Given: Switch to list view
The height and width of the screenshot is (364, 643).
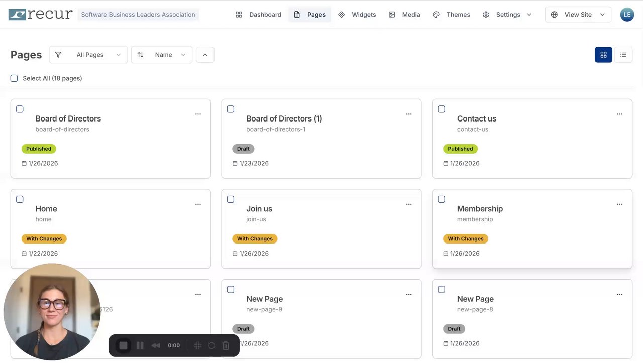Looking at the screenshot, I should coord(623,55).
